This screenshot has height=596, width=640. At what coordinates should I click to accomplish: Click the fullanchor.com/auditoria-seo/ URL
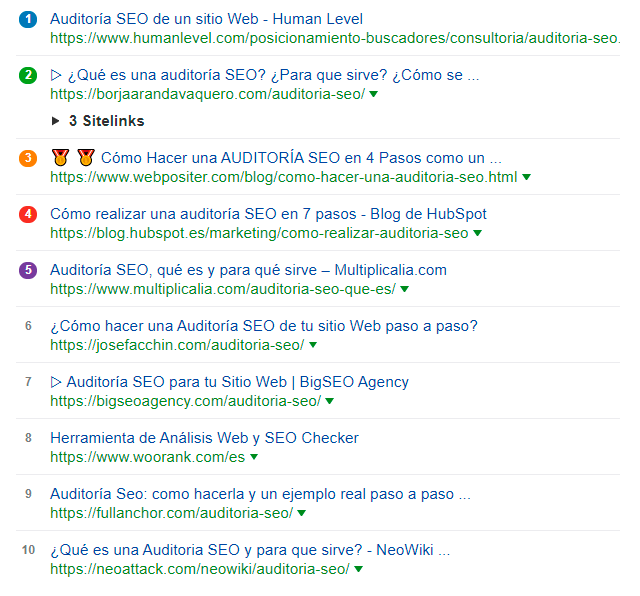171,513
